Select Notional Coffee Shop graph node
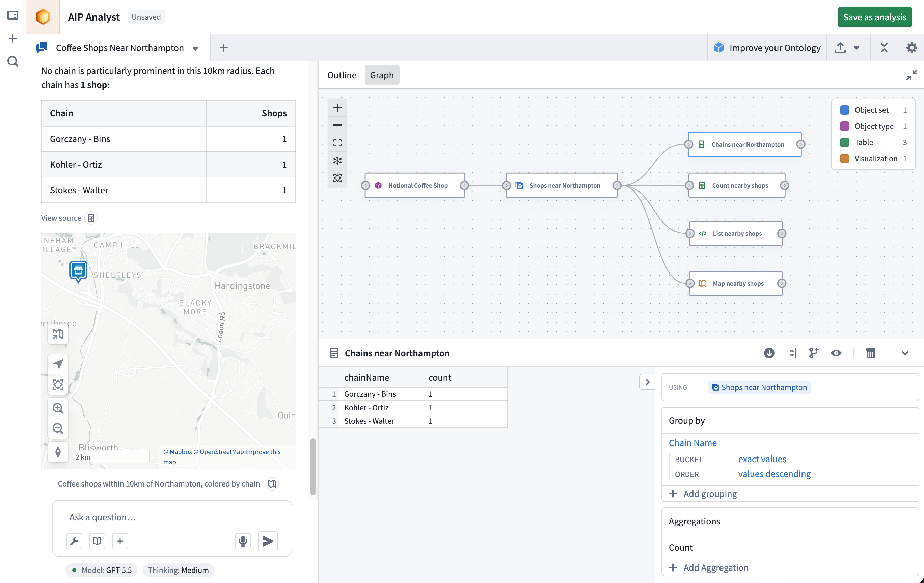The image size is (924, 583). pos(415,185)
